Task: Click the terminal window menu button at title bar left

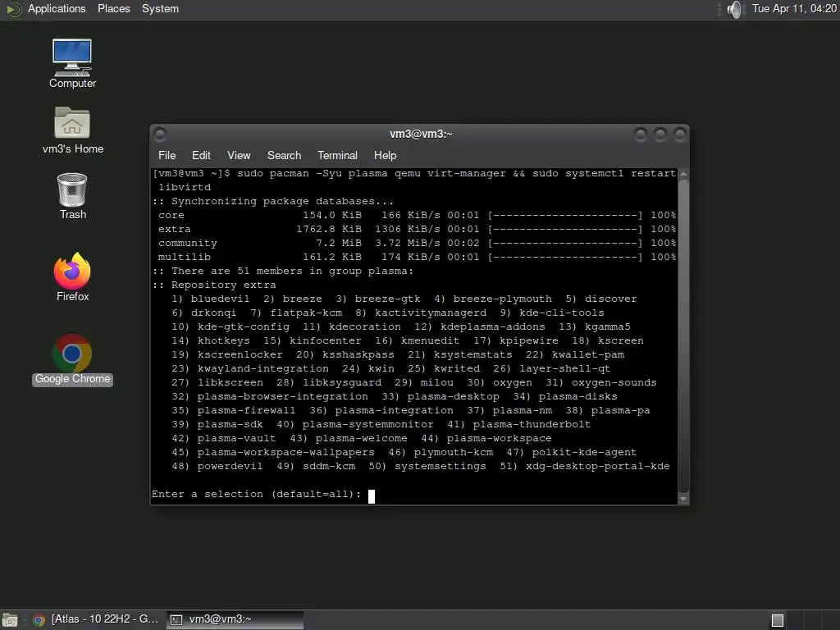Action: coord(160,134)
